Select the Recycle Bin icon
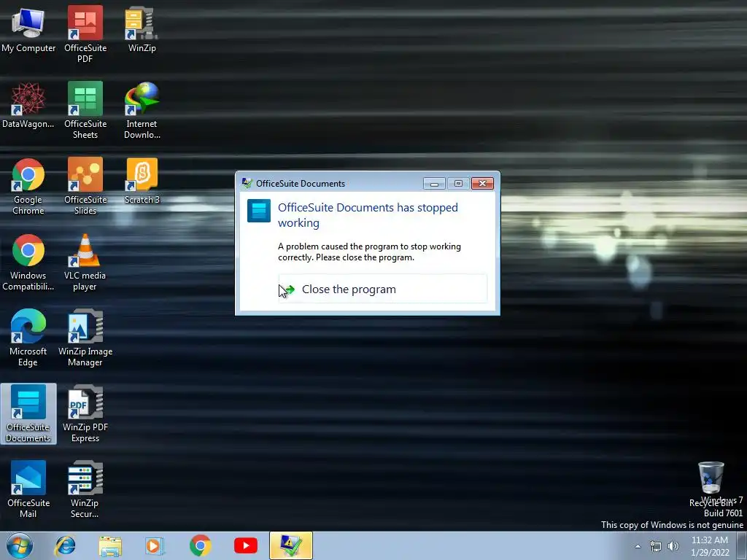 pos(711,483)
